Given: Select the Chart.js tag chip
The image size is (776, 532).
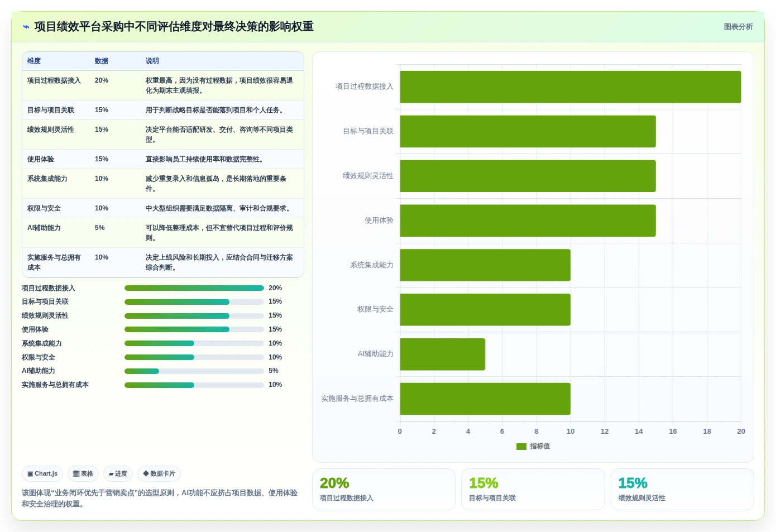Looking at the screenshot, I should click(x=42, y=473).
